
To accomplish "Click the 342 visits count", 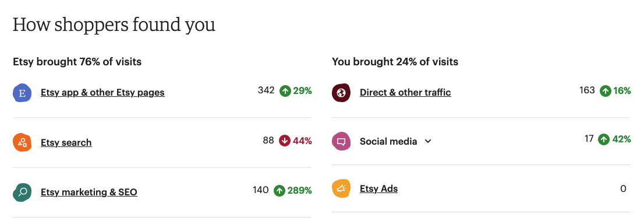I will (x=266, y=90).
